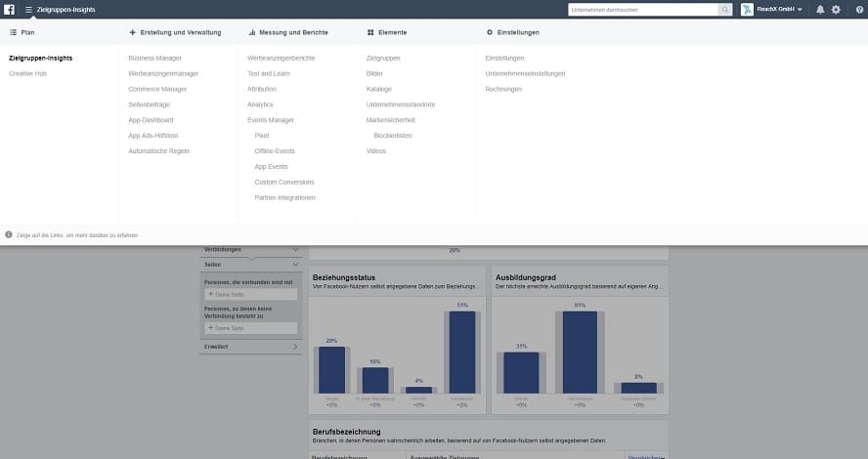Click Zielgruppen-Insights title in top bar
Image resolution: width=868 pixels, height=459 pixels.
coord(65,10)
